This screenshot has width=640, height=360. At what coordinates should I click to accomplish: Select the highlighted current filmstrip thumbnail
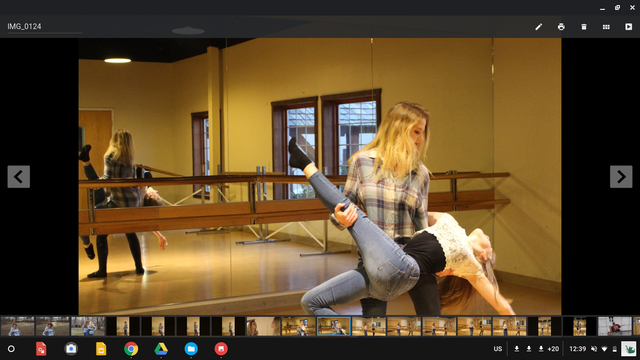333,327
